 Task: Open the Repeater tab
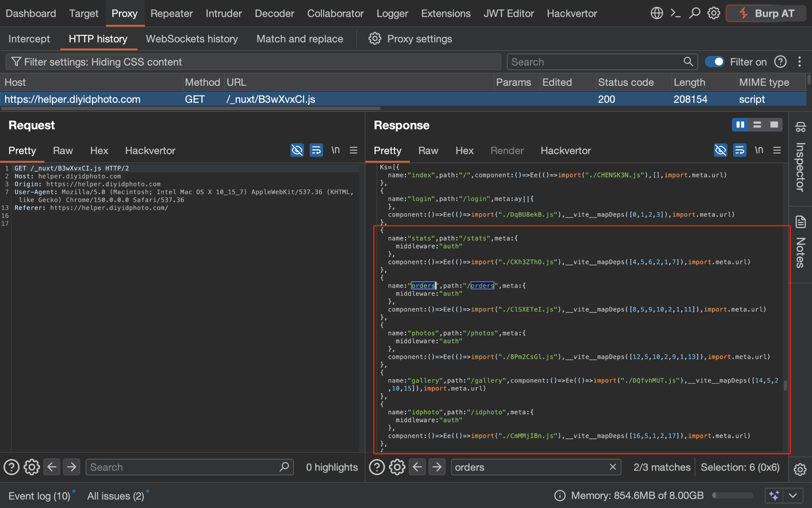[172, 13]
